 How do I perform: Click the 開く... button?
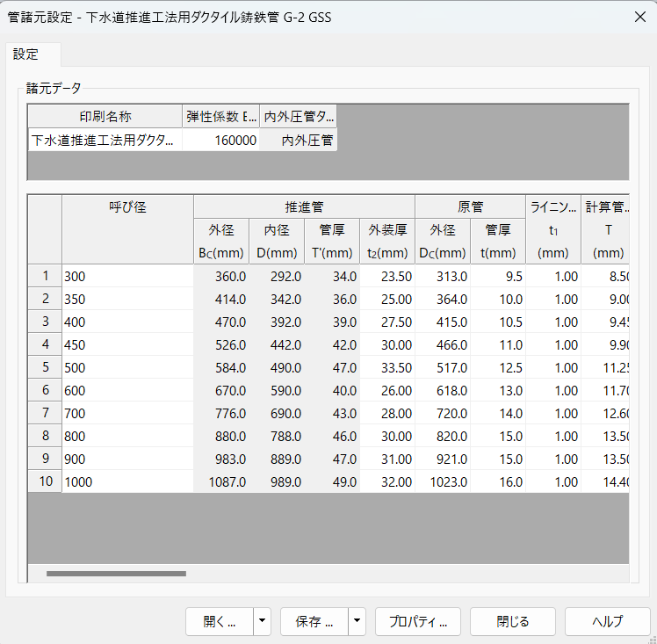(x=220, y=621)
